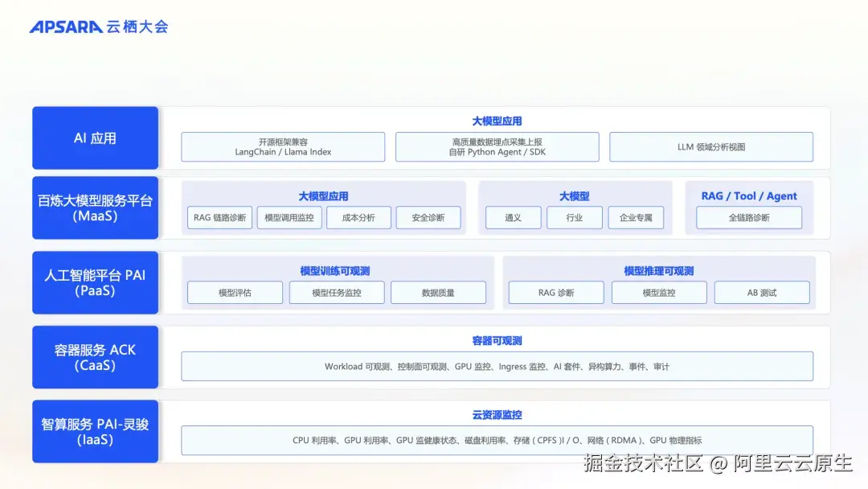Toggle the 模型评估 option

point(234,292)
